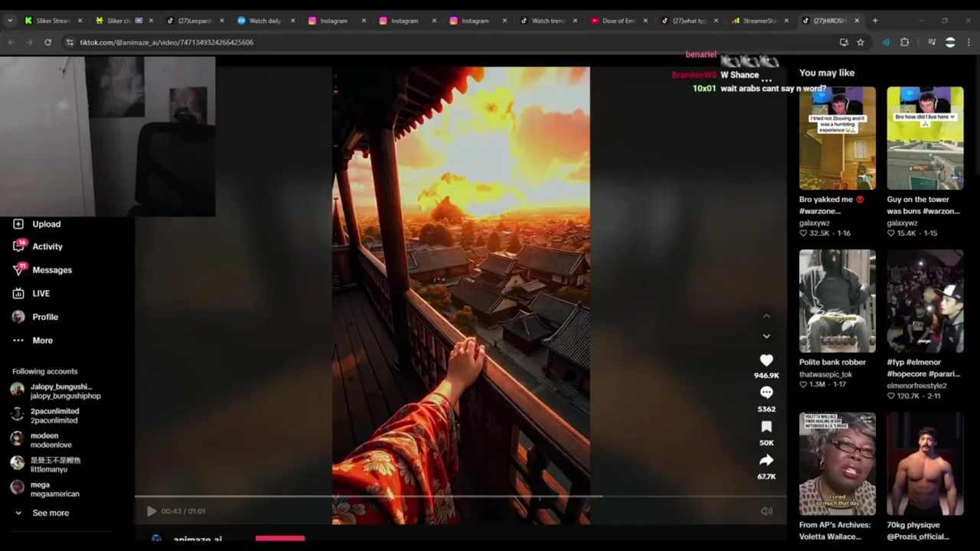Open the browser extensions puzzle icon
Image resolution: width=980 pixels, height=551 pixels.
905,42
